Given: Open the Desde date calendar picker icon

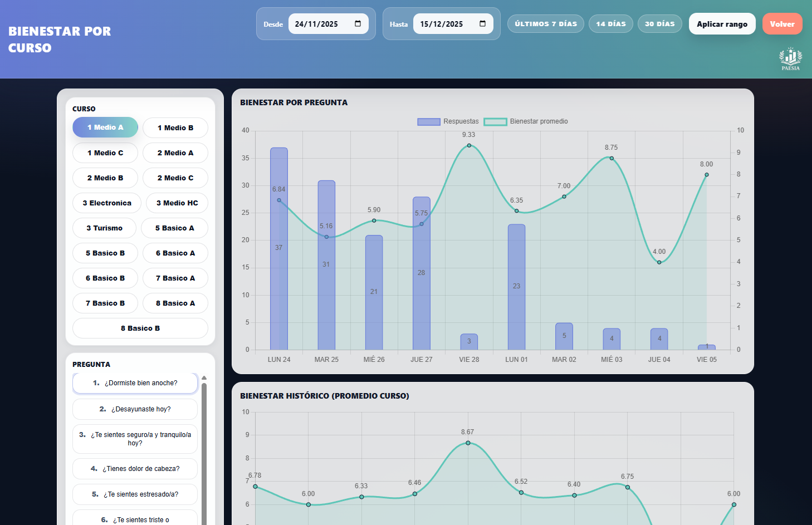Looking at the screenshot, I should 358,24.
